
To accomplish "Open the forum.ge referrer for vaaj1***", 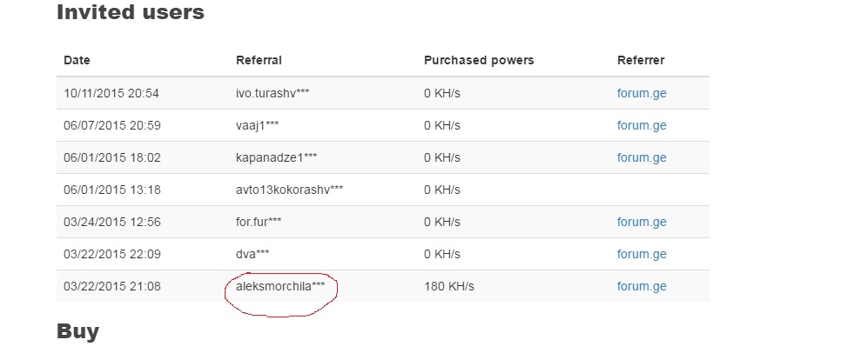I will pos(642,125).
